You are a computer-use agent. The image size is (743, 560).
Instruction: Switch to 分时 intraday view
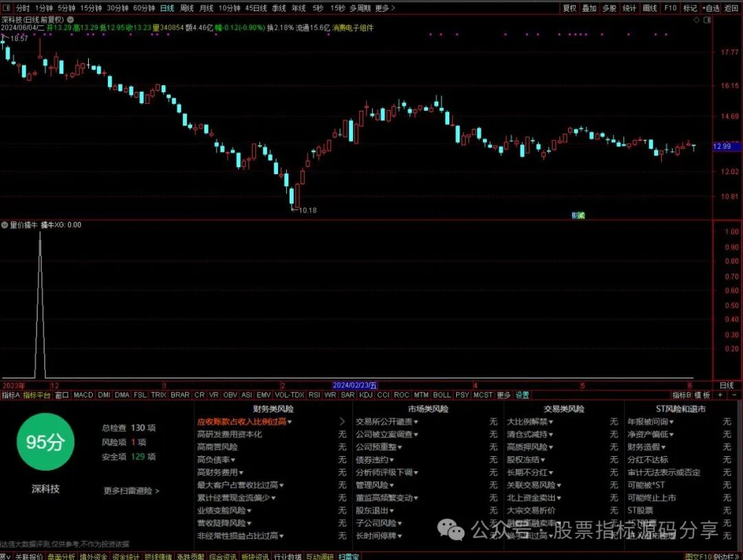(22, 8)
